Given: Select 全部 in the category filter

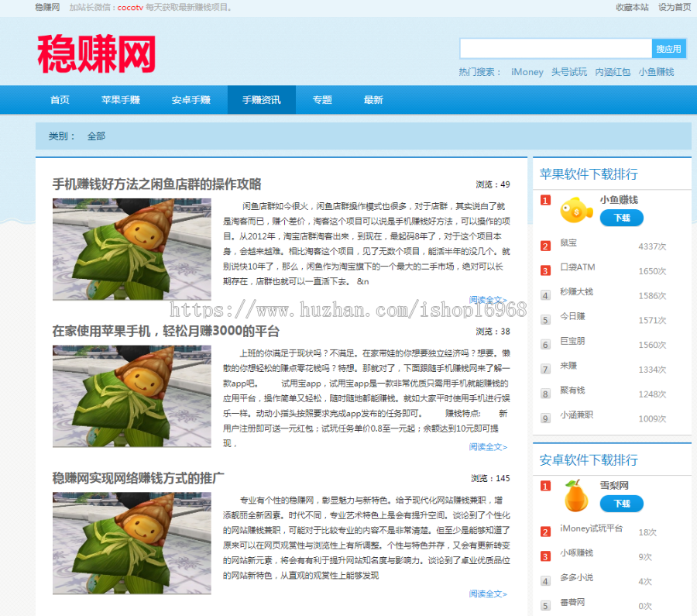Looking at the screenshot, I should pyautogui.click(x=97, y=135).
